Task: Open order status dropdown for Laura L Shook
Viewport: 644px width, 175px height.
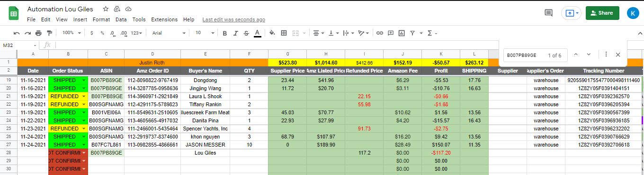Action: pyautogui.click(x=84, y=96)
